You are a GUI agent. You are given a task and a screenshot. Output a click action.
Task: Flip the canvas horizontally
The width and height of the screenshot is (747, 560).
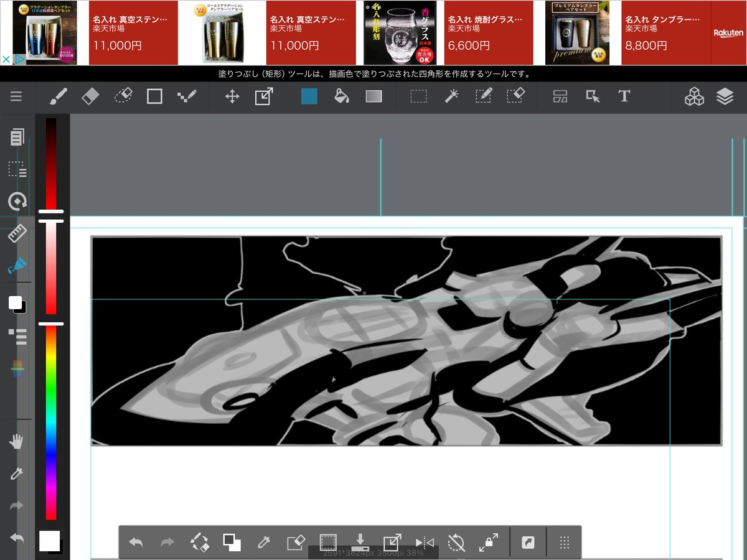[425, 542]
